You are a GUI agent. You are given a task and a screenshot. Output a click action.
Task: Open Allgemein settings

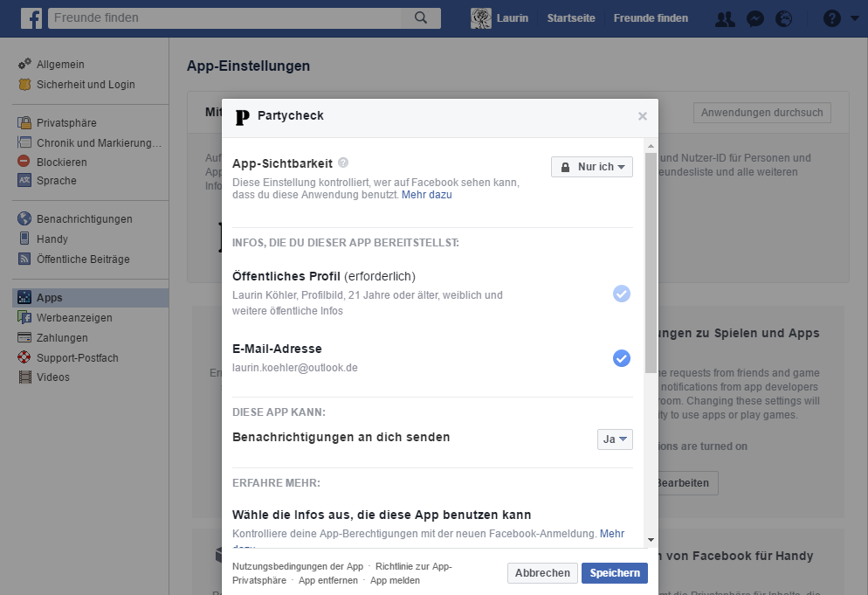(60, 65)
